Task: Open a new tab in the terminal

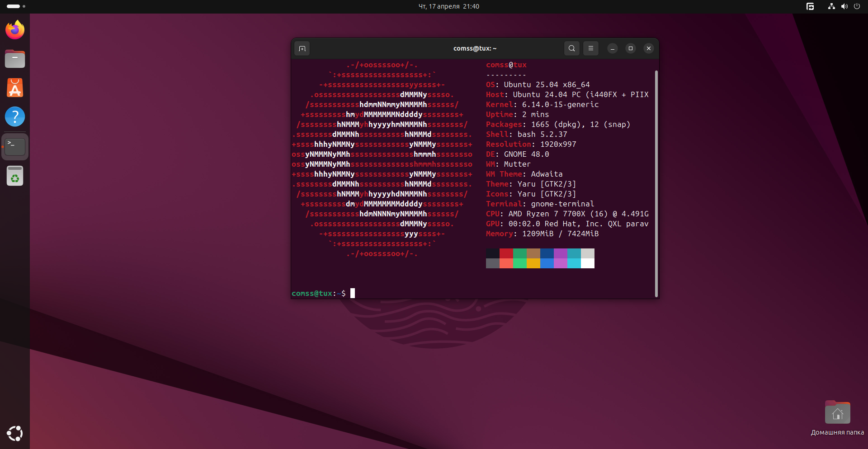Action: (x=302, y=48)
